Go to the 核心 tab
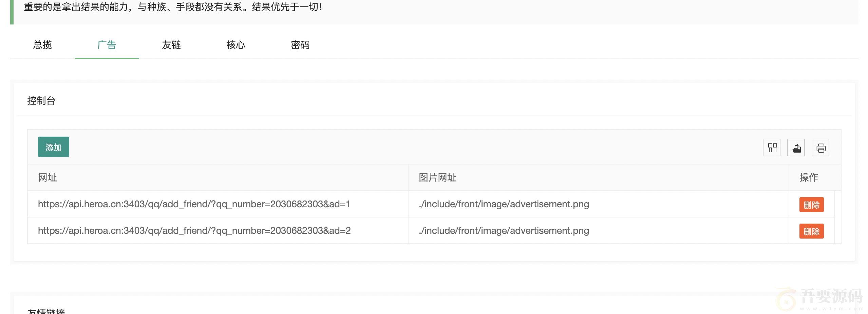The image size is (868, 314). (236, 45)
